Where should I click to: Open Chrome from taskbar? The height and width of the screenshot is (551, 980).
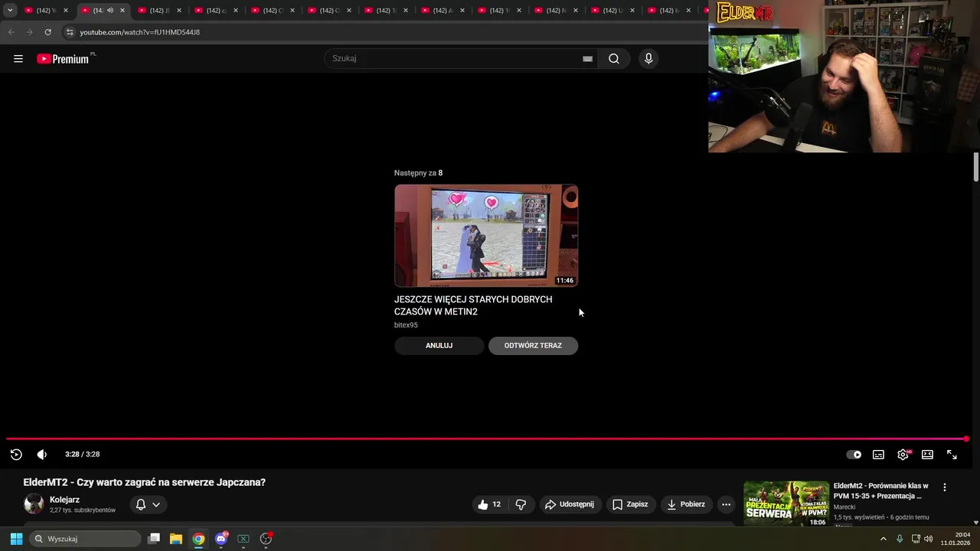click(198, 539)
